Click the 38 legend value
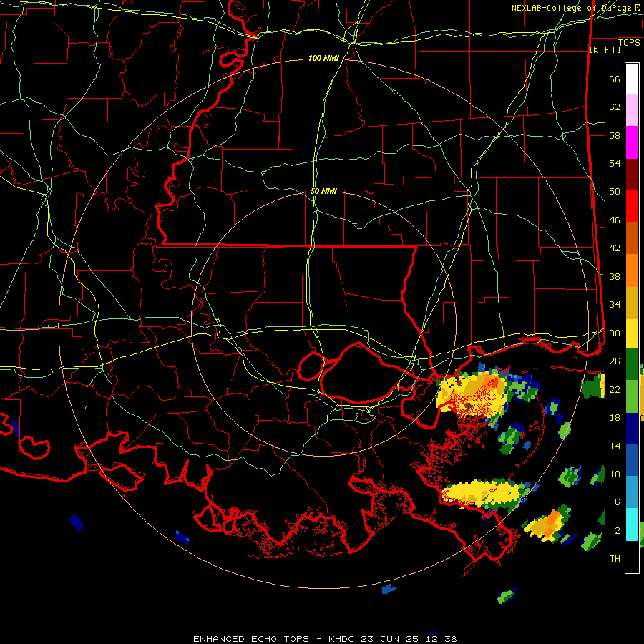 [615, 276]
